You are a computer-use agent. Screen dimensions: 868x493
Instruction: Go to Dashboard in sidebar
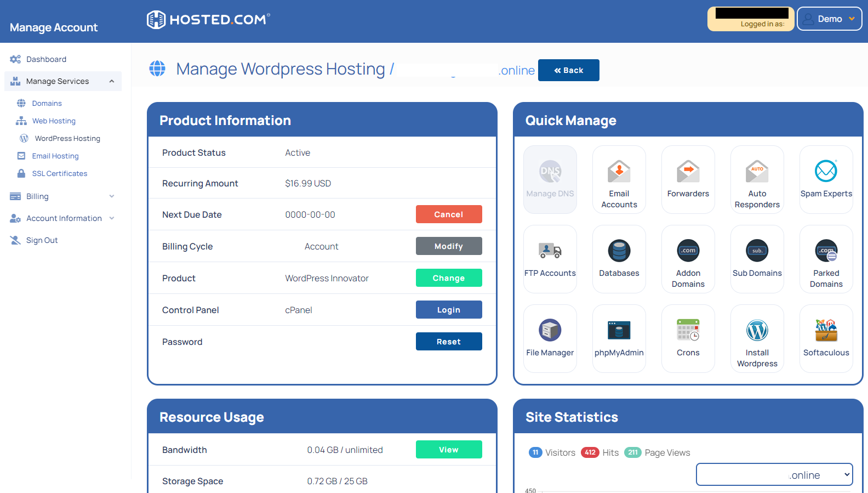(x=46, y=59)
